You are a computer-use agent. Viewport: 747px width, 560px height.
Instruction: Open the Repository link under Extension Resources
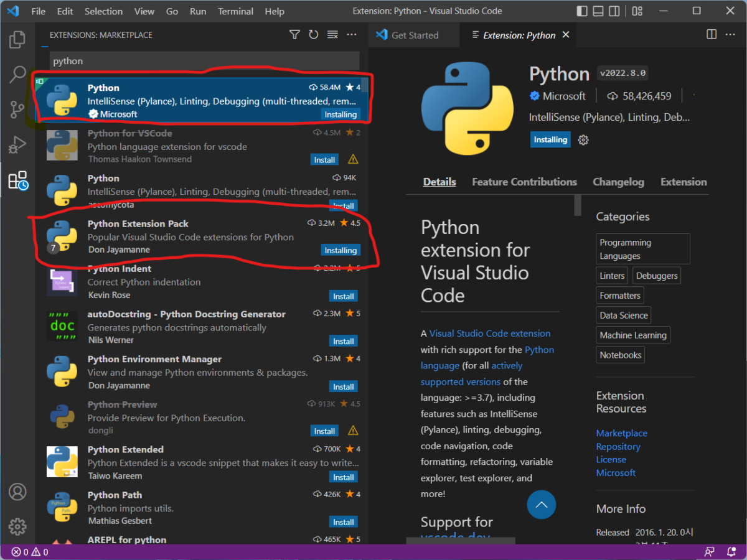618,446
